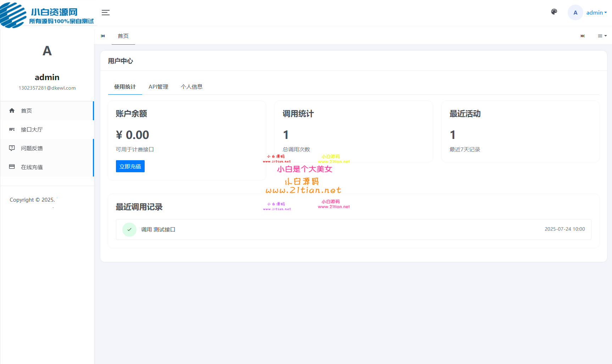Screen dimensions: 612x364
Task: Select the 使用统计 tab
Action: (125, 86)
